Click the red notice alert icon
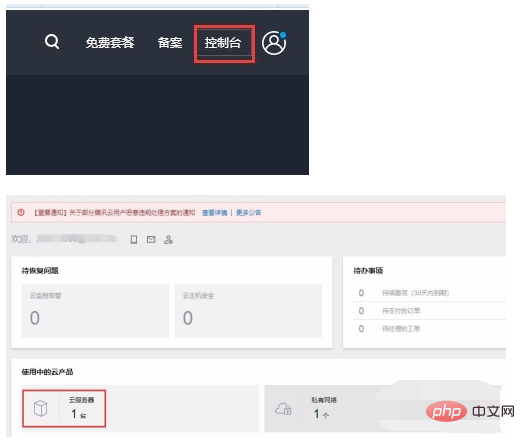The width and height of the screenshot is (525, 444). (x=21, y=212)
